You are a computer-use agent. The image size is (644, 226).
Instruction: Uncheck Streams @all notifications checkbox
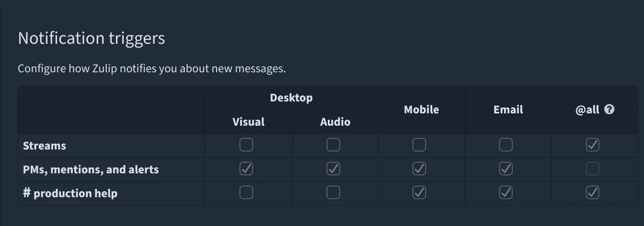point(592,145)
